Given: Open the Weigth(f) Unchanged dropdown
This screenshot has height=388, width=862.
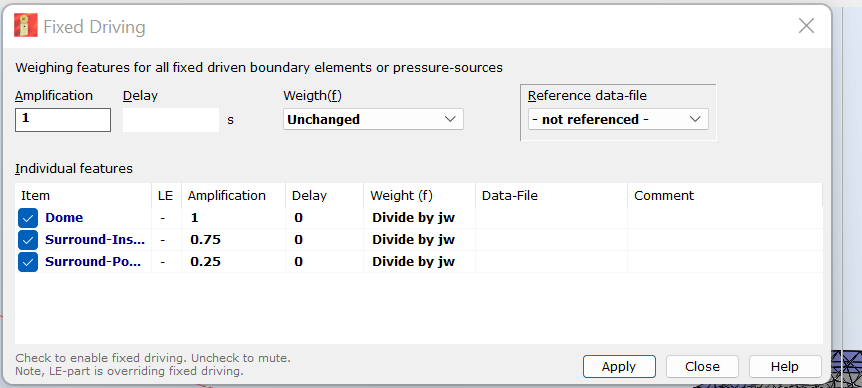Looking at the screenshot, I should point(373,119).
